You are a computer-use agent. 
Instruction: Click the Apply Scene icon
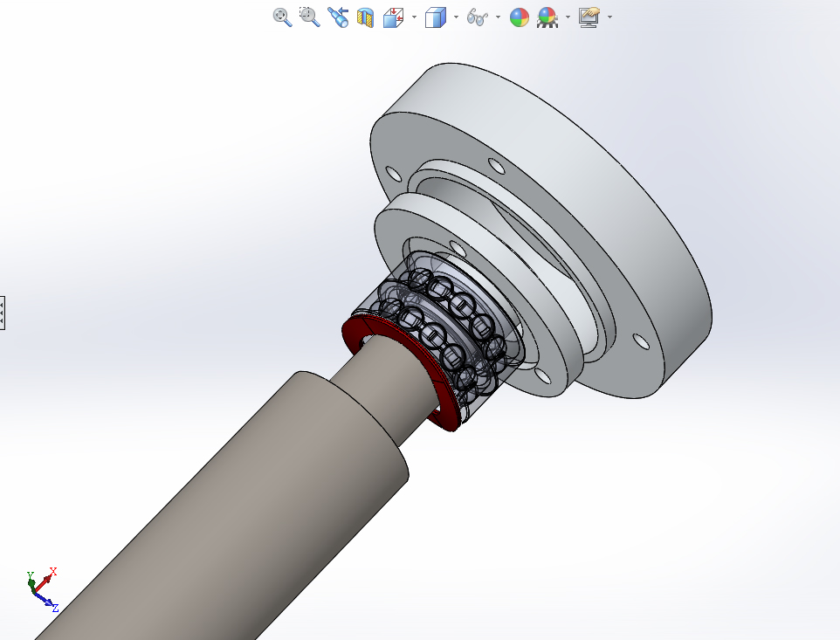(x=547, y=17)
